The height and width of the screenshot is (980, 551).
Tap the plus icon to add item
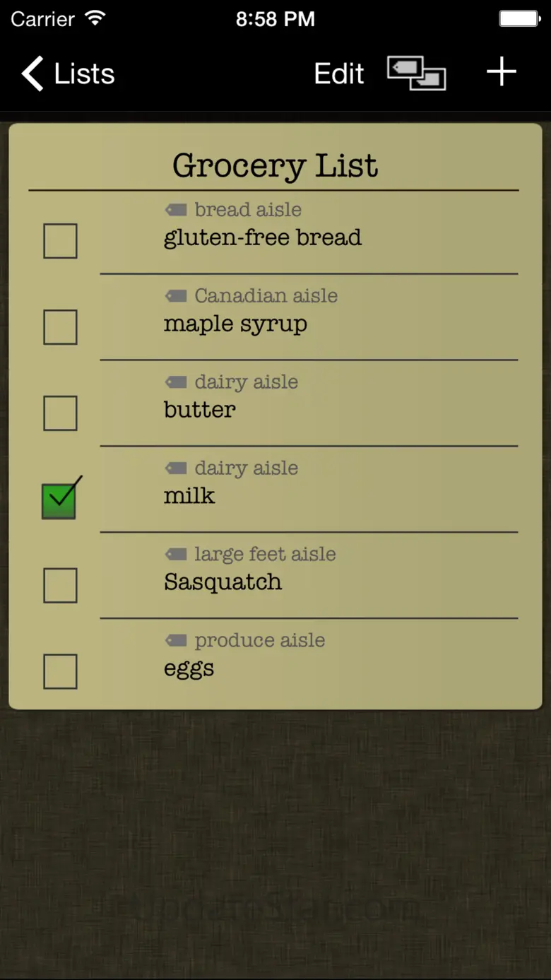pos(502,72)
